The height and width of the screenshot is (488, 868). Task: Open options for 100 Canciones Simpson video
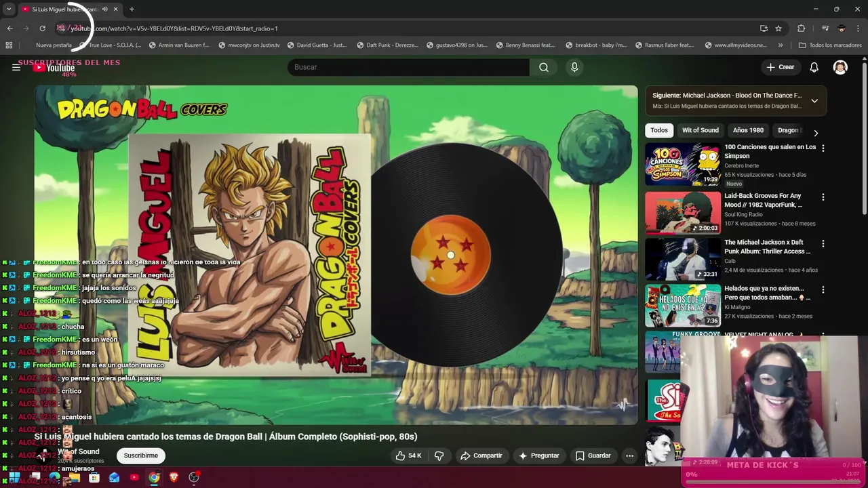(x=823, y=148)
